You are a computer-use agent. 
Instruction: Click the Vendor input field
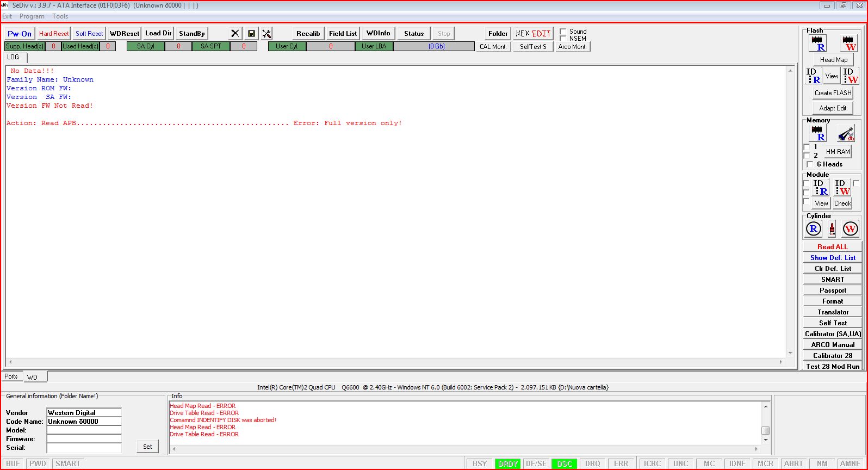click(x=84, y=413)
